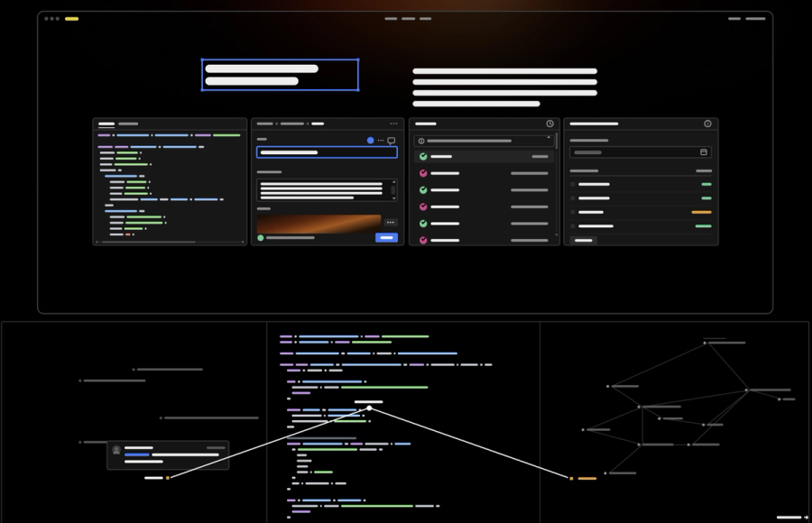Click the checklist panel's vertical scrollbar

click(557, 141)
